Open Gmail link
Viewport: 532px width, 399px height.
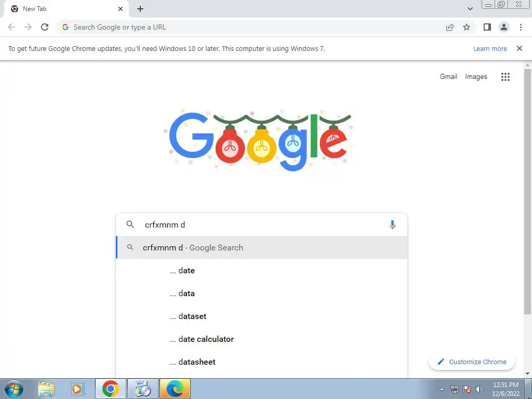point(448,77)
